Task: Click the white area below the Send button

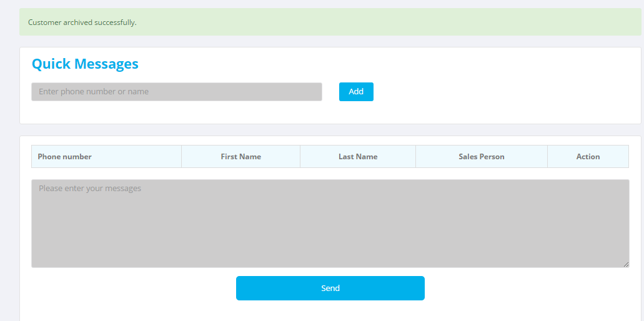Action: pos(330,311)
